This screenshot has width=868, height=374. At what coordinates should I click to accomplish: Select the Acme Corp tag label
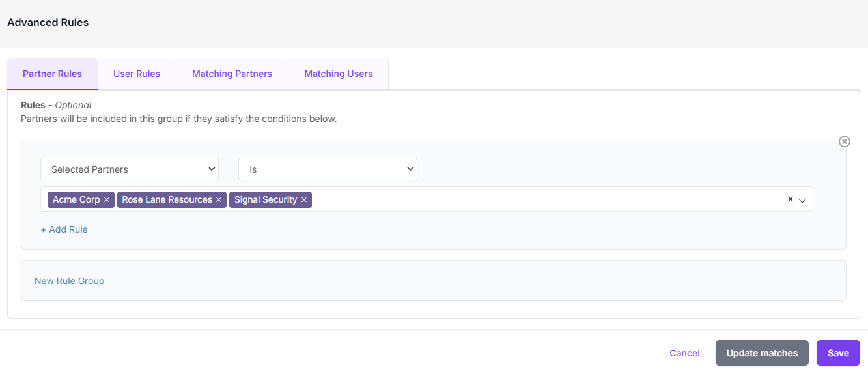[x=76, y=200]
